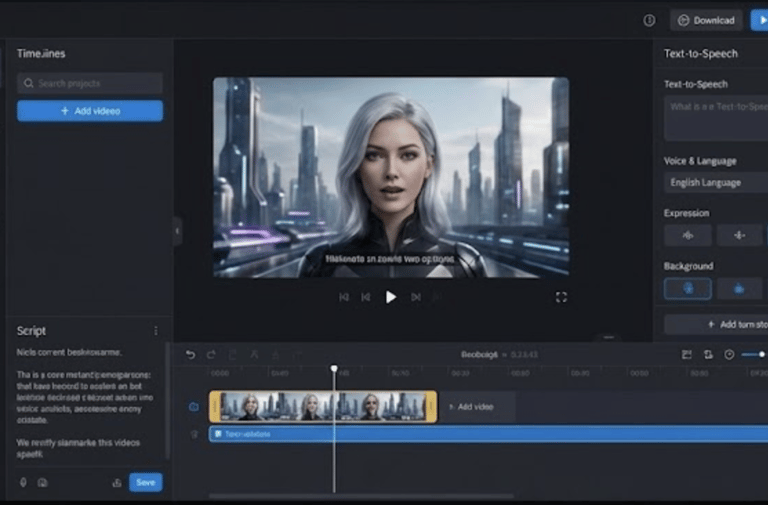
Task: Click the timeline playhead marker
Action: tap(334, 368)
